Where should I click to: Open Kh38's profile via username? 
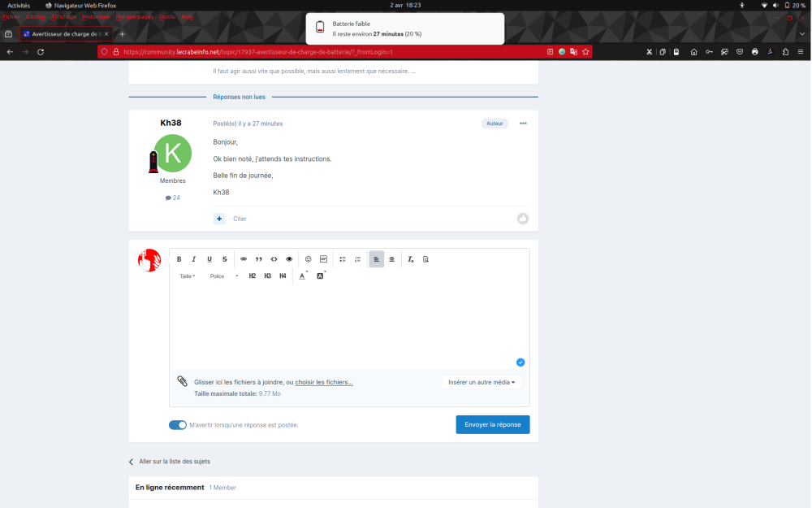[171, 123]
